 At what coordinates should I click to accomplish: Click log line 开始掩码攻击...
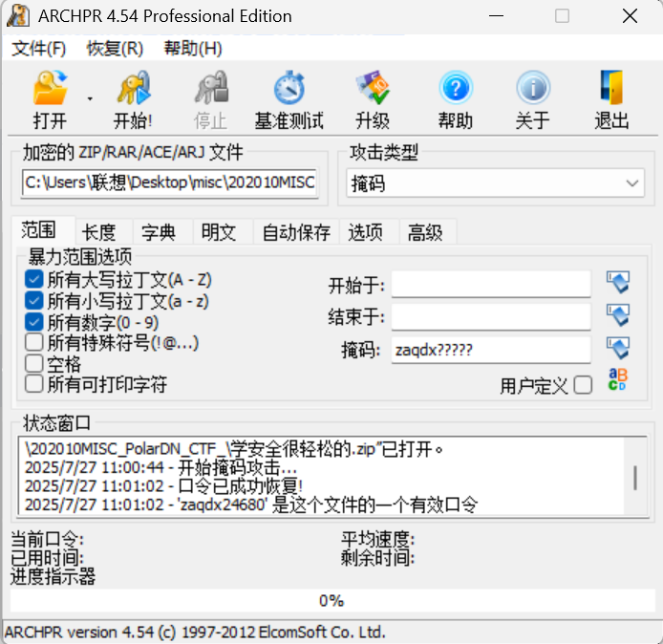pos(160,467)
